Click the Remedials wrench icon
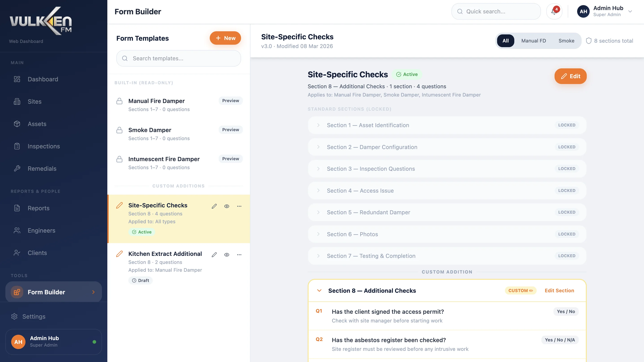Screen dimensions: 644x362 [17, 168]
